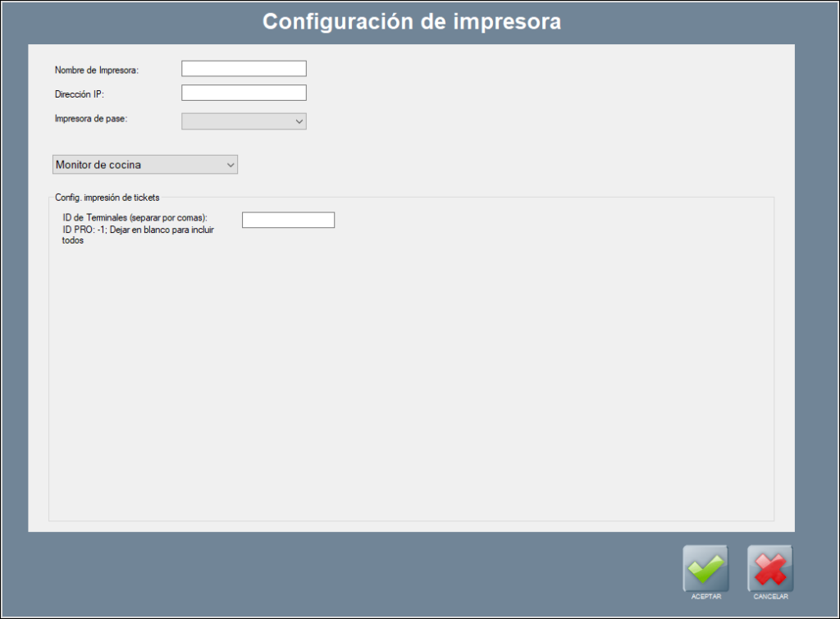The height and width of the screenshot is (619, 840).
Task: Click the Impresora de pase dropdown arrow
Action: [x=299, y=121]
